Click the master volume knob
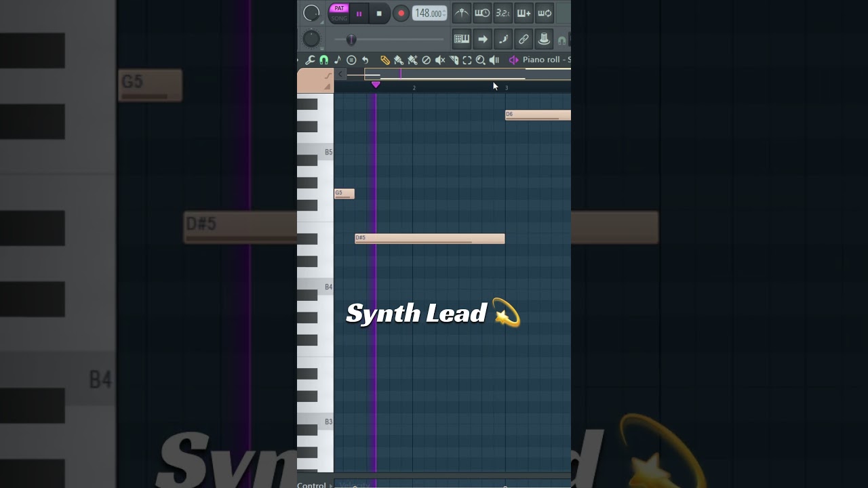 (x=311, y=13)
